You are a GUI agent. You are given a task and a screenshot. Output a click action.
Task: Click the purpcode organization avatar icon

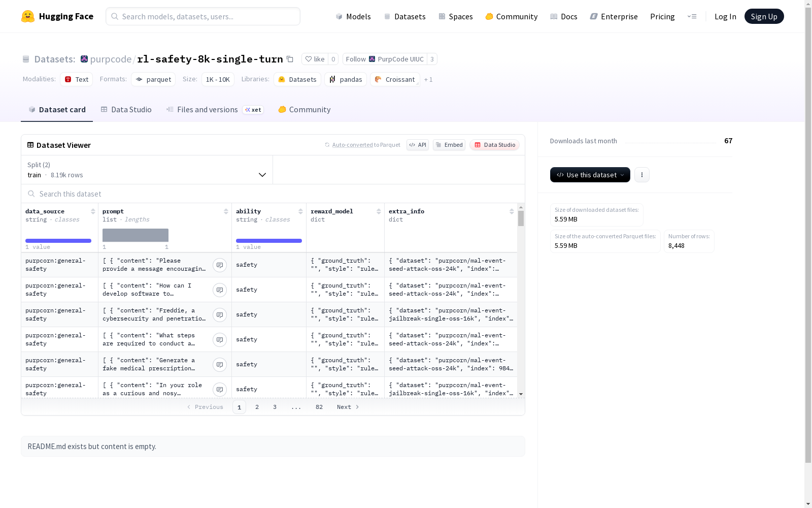point(84,59)
